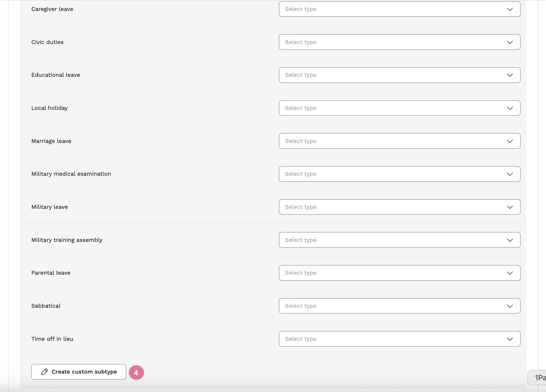Open the Educational leave type dropdown
Image resolution: width=546 pixels, height=392 pixels.
click(399, 75)
